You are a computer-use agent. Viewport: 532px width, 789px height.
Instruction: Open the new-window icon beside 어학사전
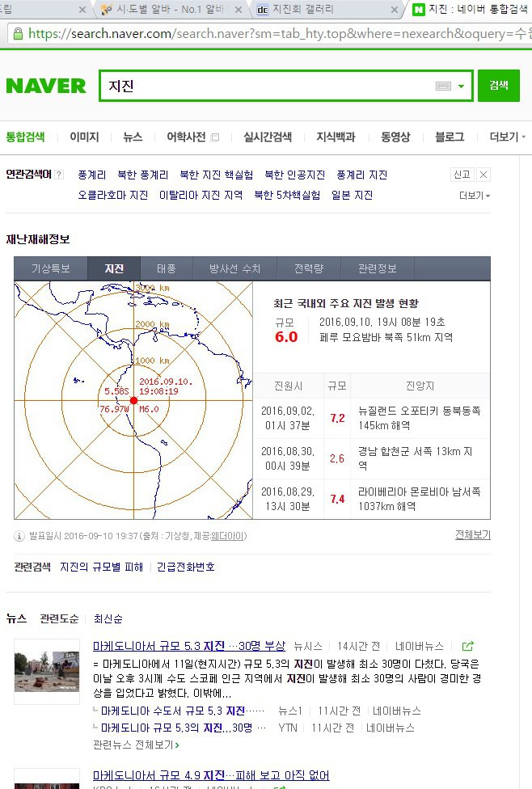pos(215,137)
